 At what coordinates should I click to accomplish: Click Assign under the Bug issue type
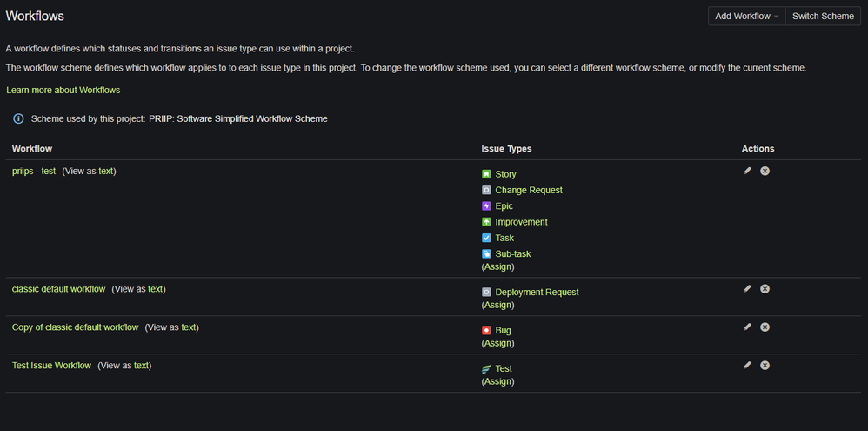pos(497,343)
